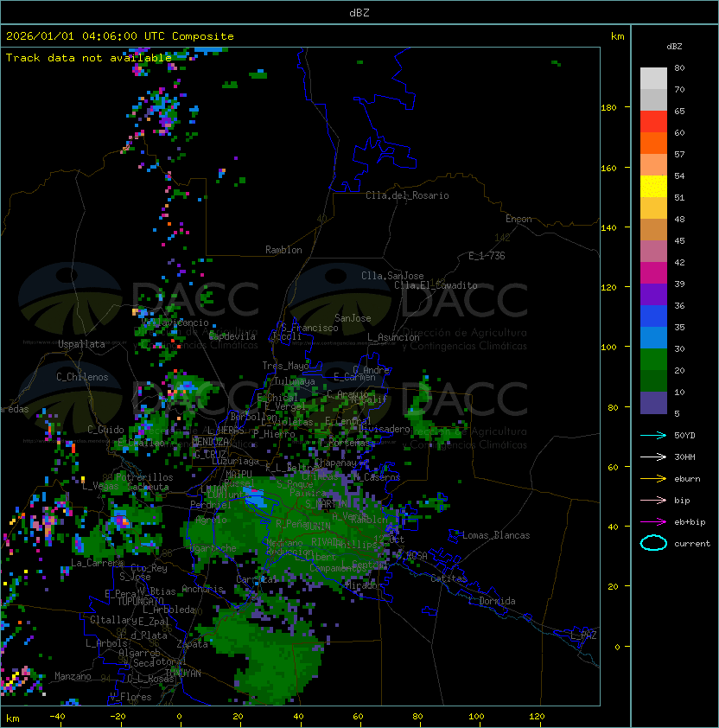Viewport: 719px width, 728px height.
Task: Click the 'Clla.SanJose' map label
Action: (392, 276)
